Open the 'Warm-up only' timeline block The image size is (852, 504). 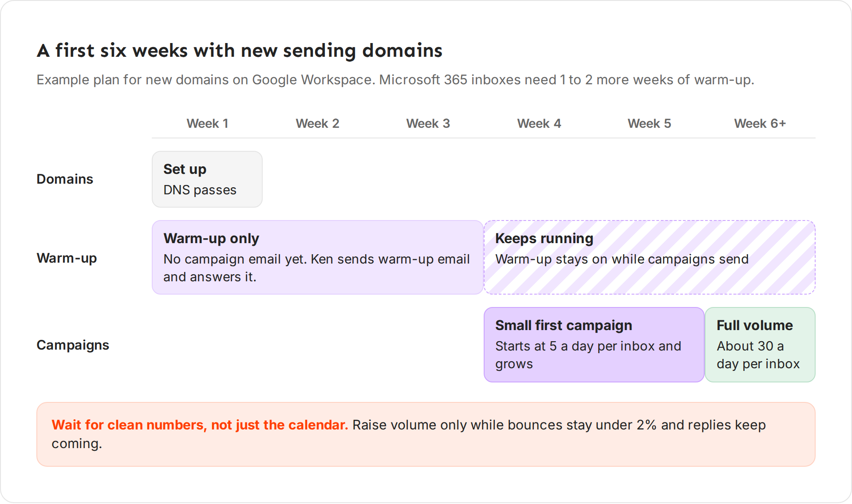pyautogui.click(x=317, y=257)
